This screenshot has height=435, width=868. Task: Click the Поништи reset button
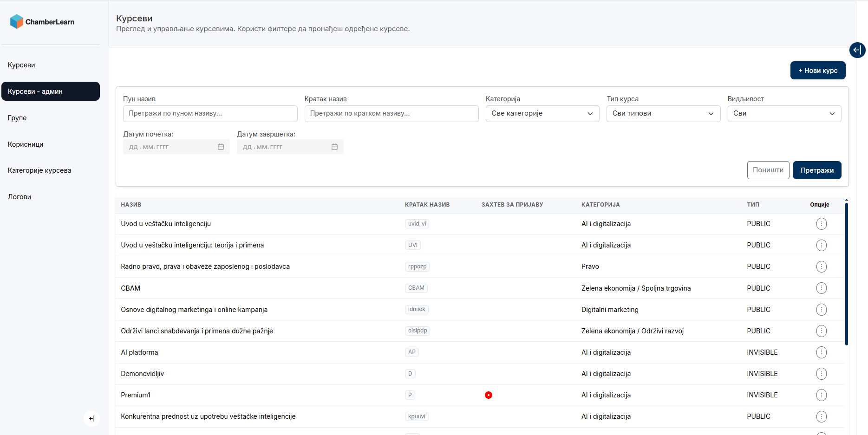768,170
